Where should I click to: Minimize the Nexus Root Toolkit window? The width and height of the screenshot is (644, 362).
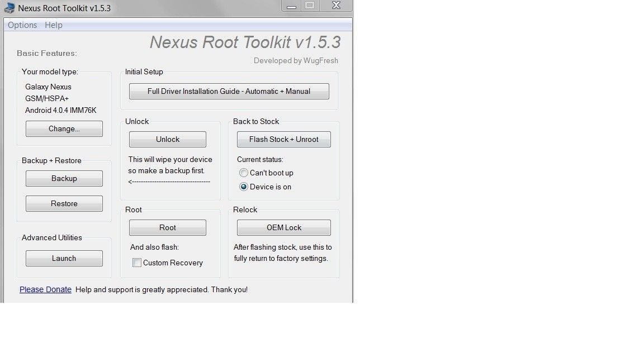pos(292,6)
